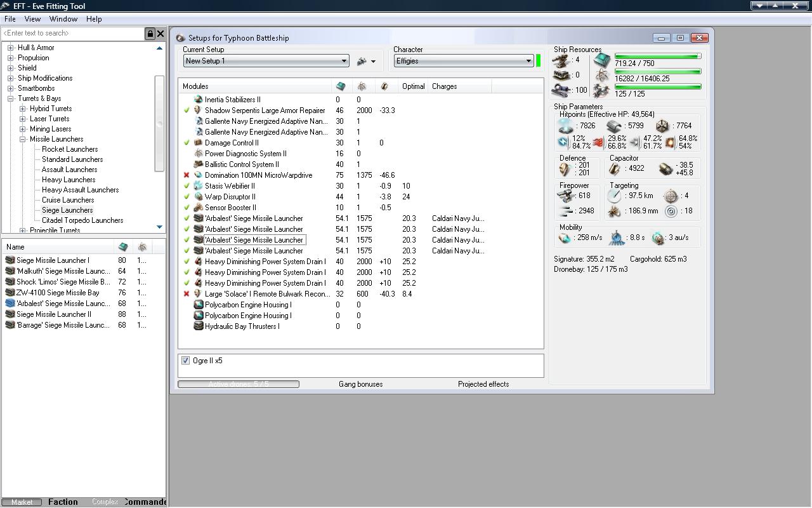
Task: Expand the Hull & Armor category
Action: 11,48
